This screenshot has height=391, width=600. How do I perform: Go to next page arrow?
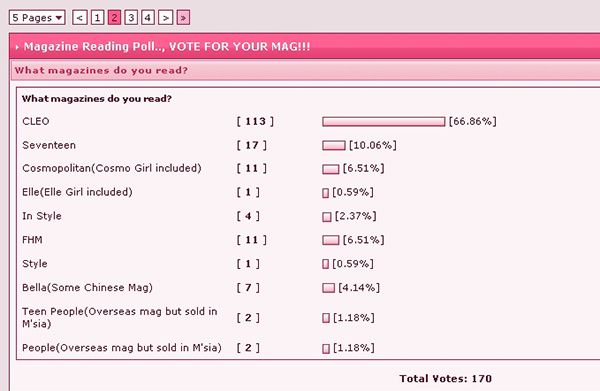point(165,18)
